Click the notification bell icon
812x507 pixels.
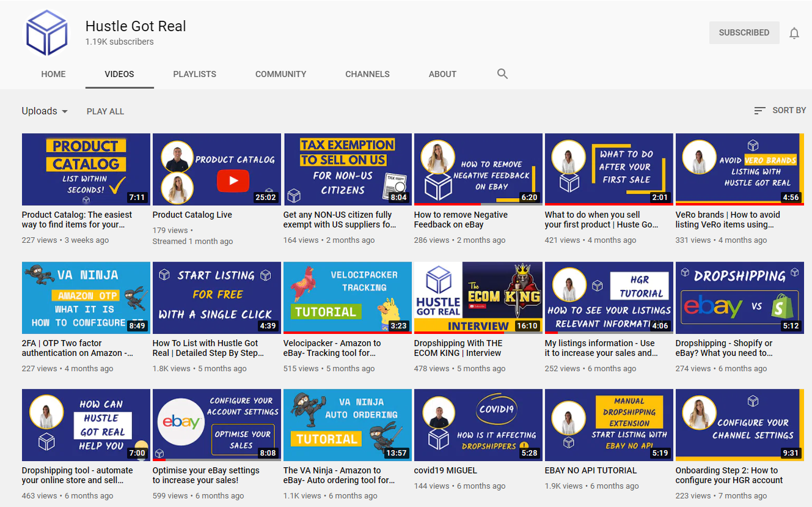794,33
